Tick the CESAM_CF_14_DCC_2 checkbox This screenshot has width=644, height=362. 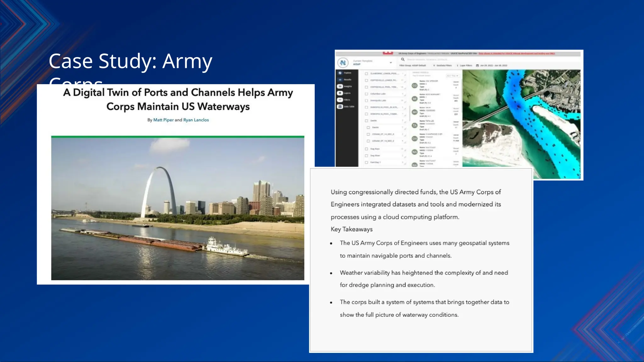click(x=368, y=141)
